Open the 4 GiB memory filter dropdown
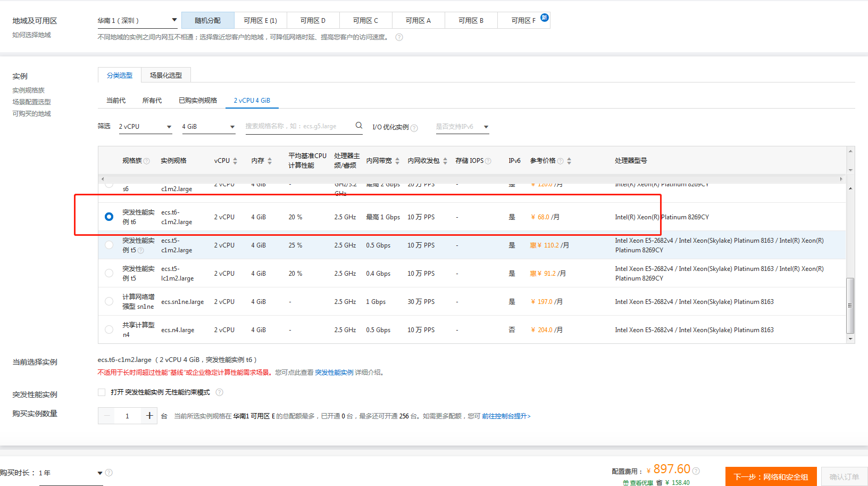 209,127
